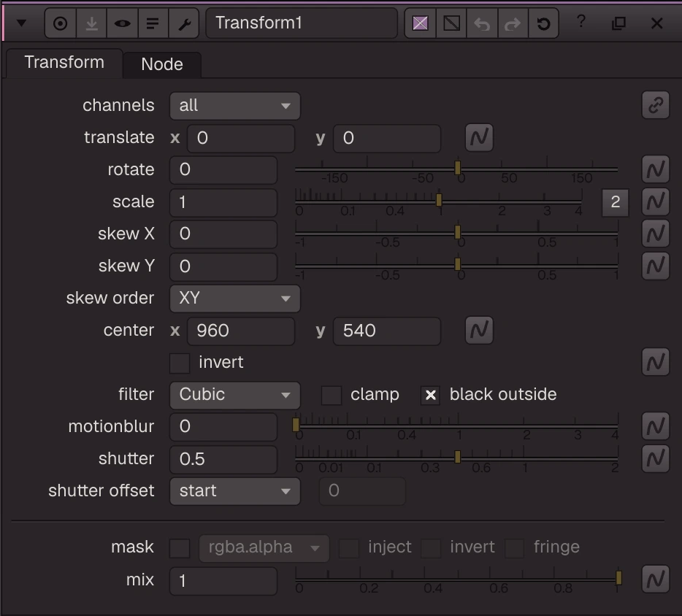Collapse the panel with the top-left arrow
682x616 pixels.
click(21, 23)
